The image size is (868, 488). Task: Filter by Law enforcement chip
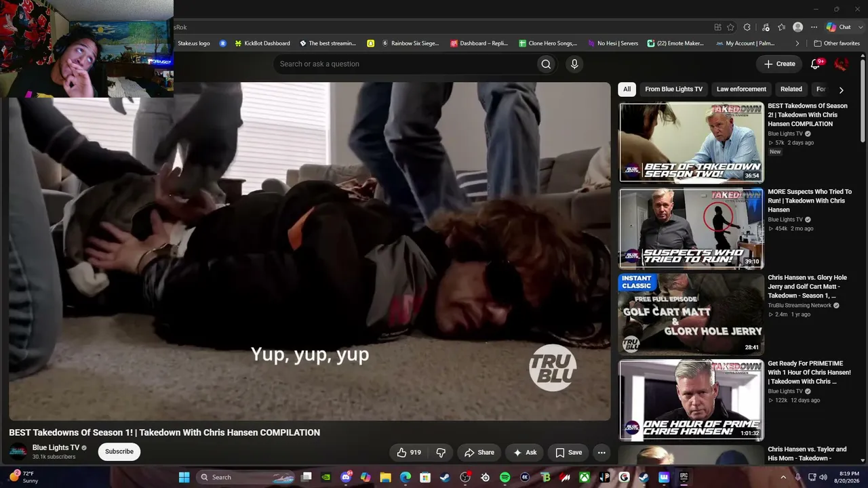pos(741,89)
